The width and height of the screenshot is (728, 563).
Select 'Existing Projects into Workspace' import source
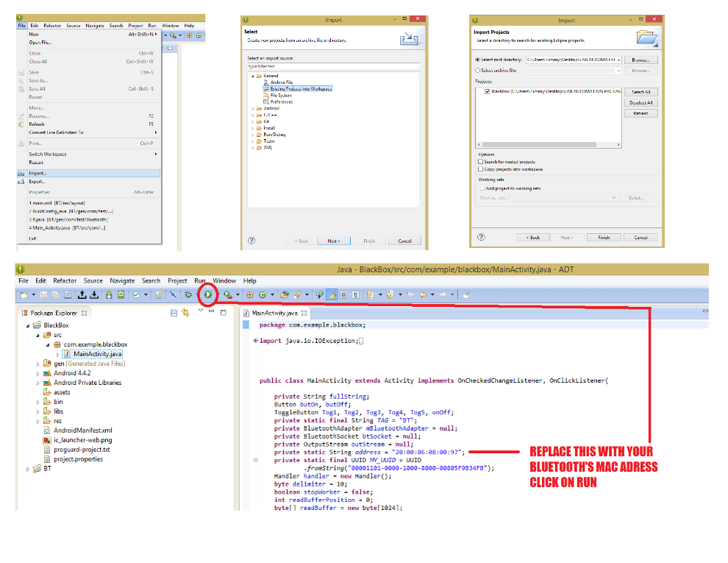click(x=298, y=89)
